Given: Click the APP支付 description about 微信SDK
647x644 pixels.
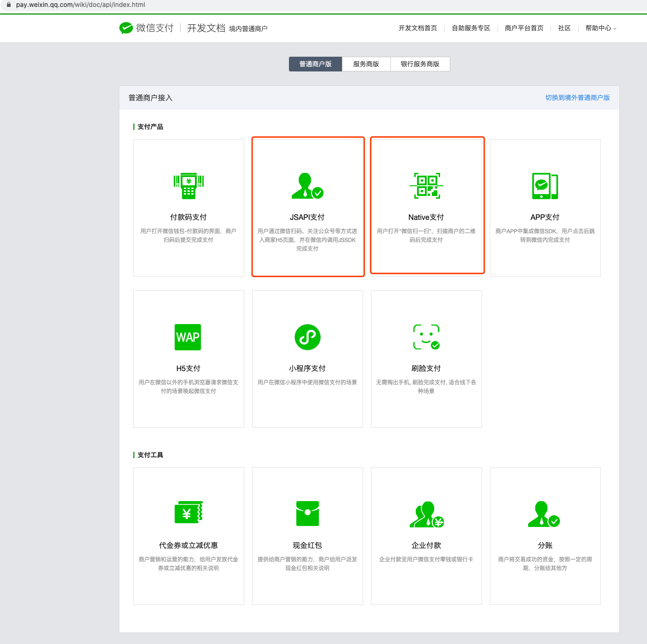Looking at the screenshot, I should [545, 236].
